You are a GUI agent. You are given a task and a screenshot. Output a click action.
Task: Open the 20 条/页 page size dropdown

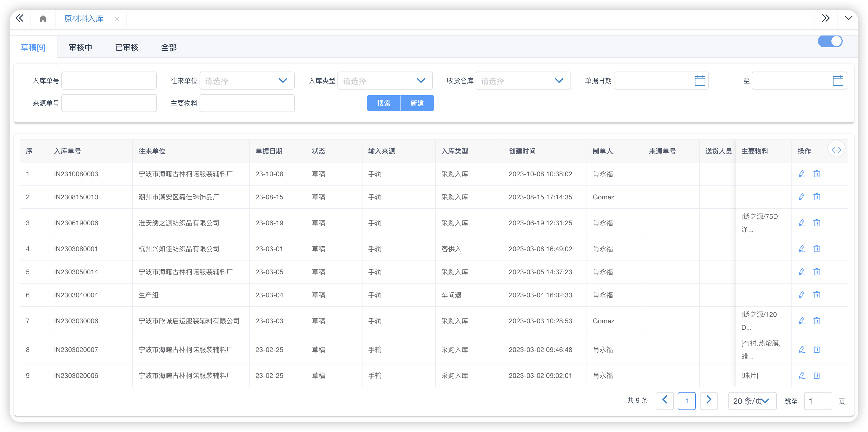(x=752, y=401)
